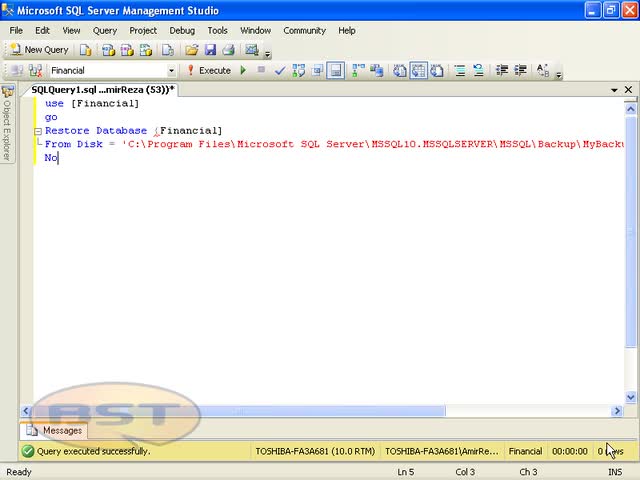Click the Execute button
Image resolution: width=640 pixels, height=480 pixels.
(209, 71)
